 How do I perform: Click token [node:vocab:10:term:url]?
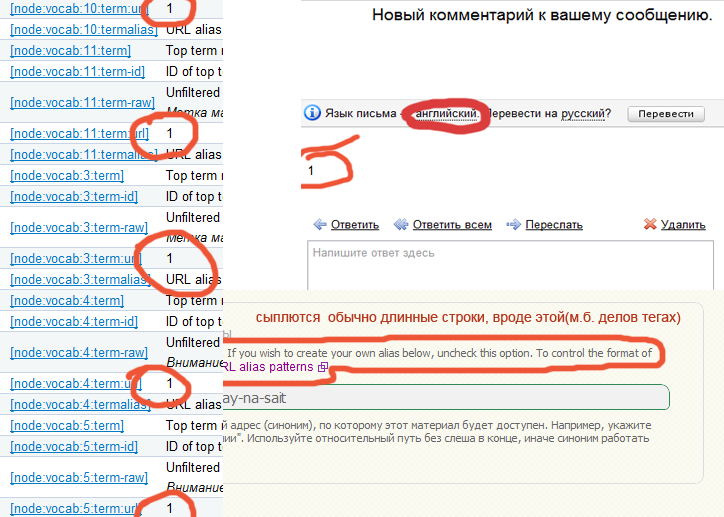[x=79, y=9]
